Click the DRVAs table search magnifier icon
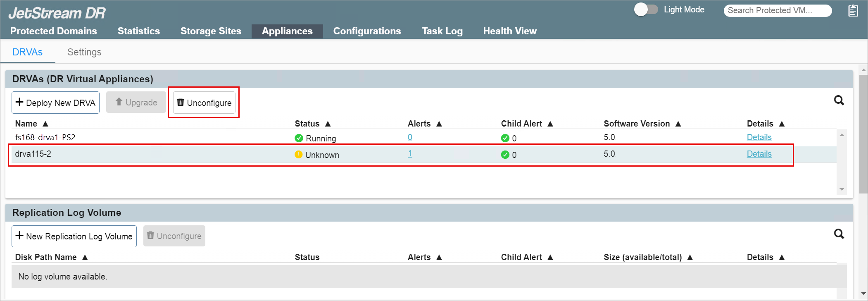 839,100
